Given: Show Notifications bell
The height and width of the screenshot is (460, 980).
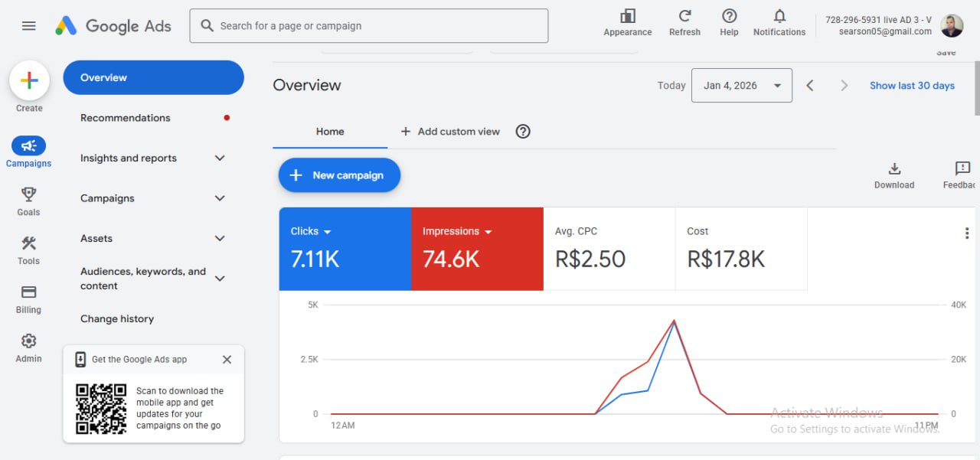Looking at the screenshot, I should coord(779,16).
